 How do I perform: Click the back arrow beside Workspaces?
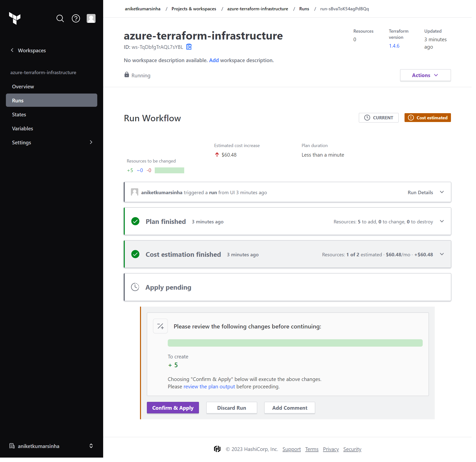coord(12,50)
